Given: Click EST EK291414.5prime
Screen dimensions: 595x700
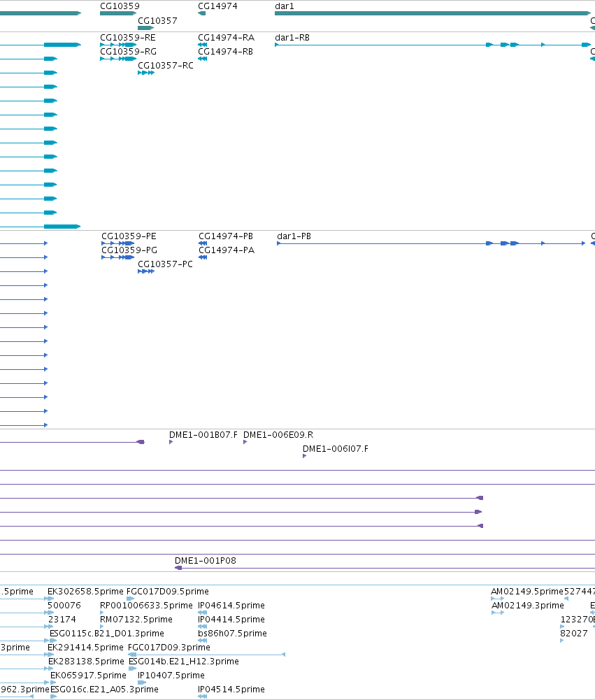Looking at the screenshot, I should (x=85, y=648).
